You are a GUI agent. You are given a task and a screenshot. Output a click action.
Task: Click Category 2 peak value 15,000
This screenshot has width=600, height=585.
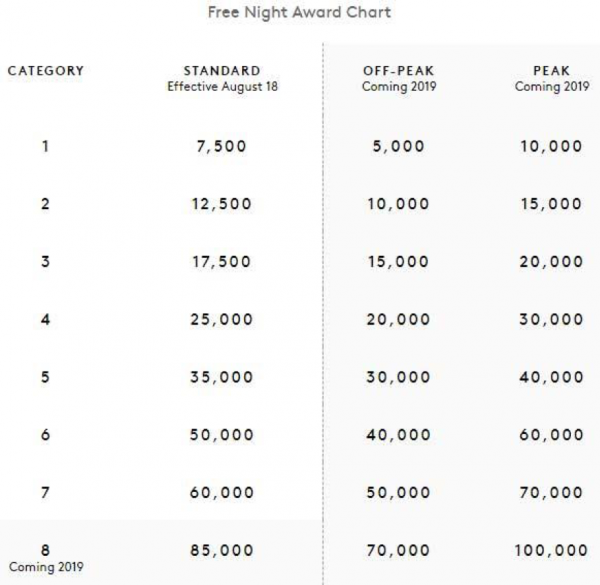point(552,204)
